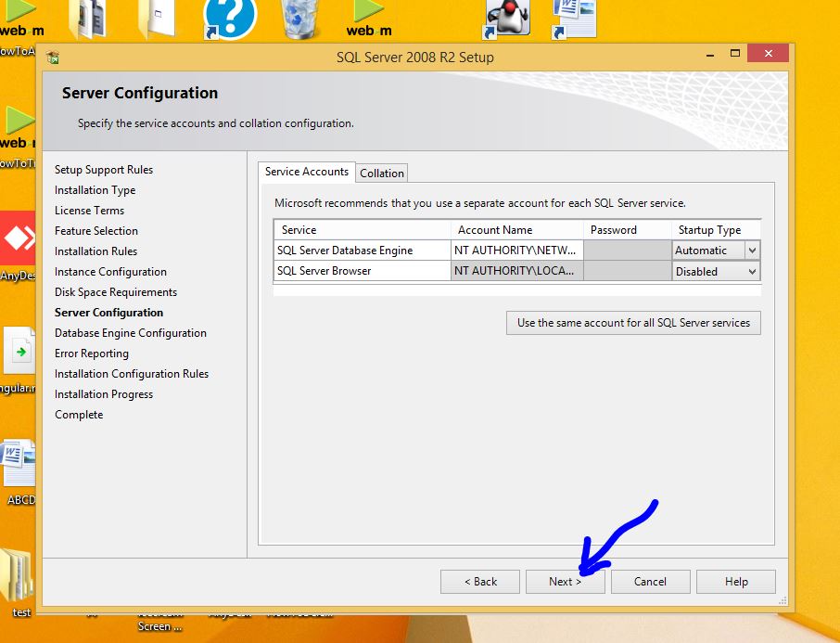Viewport: 840px width, 643px height.
Task: Select the Java Duke mascot desktop icon
Action: pos(508,17)
